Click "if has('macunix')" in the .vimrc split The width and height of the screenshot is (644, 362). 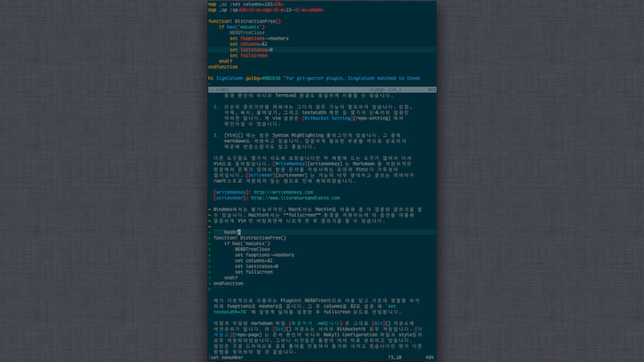[x=241, y=27]
